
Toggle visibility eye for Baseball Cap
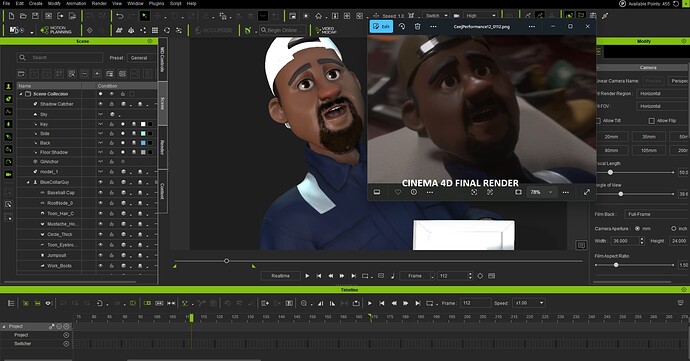[x=100, y=193]
